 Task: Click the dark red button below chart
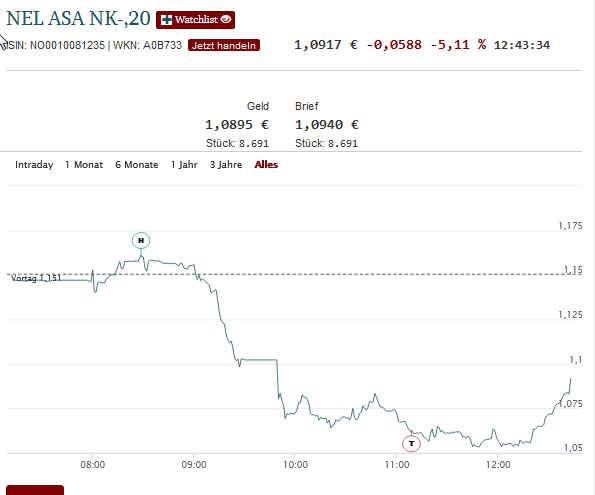point(35,490)
